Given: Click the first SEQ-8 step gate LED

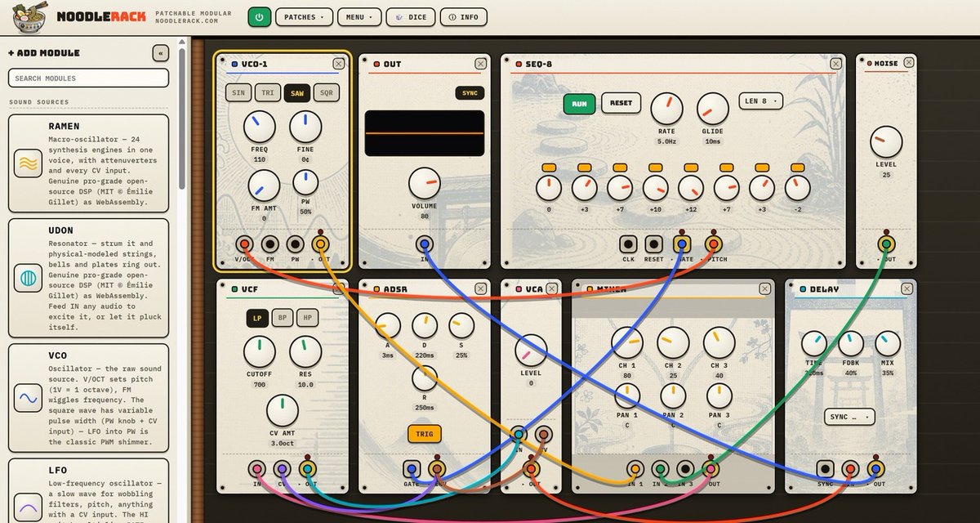Looking at the screenshot, I should tap(549, 168).
